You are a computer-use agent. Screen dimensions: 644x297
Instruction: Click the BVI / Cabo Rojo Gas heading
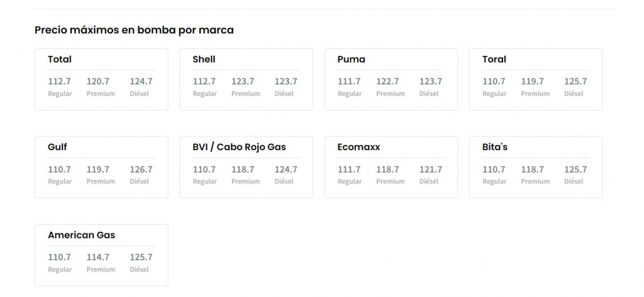[x=239, y=147]
